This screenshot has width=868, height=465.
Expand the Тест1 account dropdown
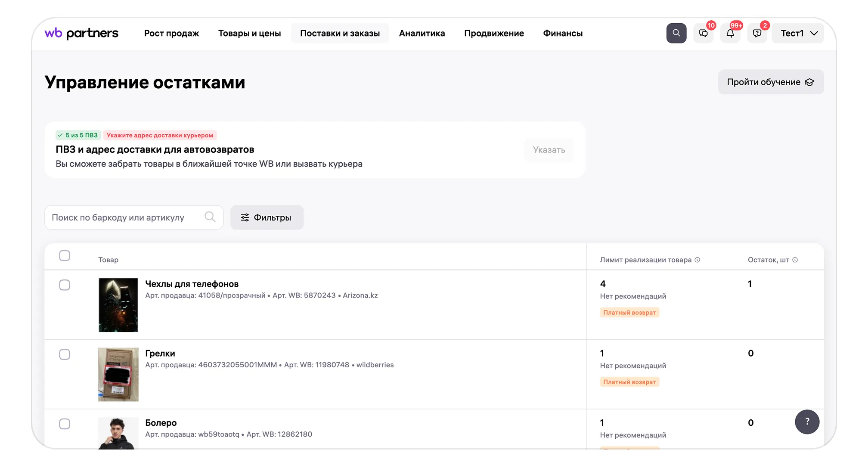tap(798, 33)
